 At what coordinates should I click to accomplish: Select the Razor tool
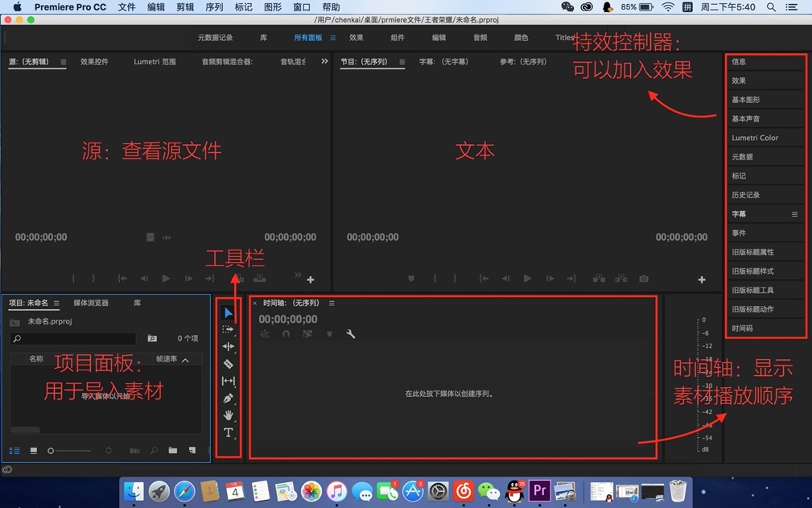pos(229,365)
